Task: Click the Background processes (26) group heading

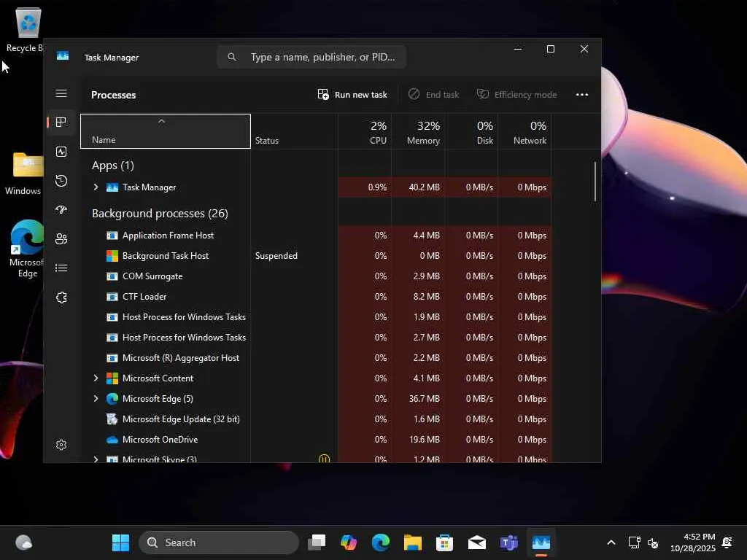Action: 160,214
